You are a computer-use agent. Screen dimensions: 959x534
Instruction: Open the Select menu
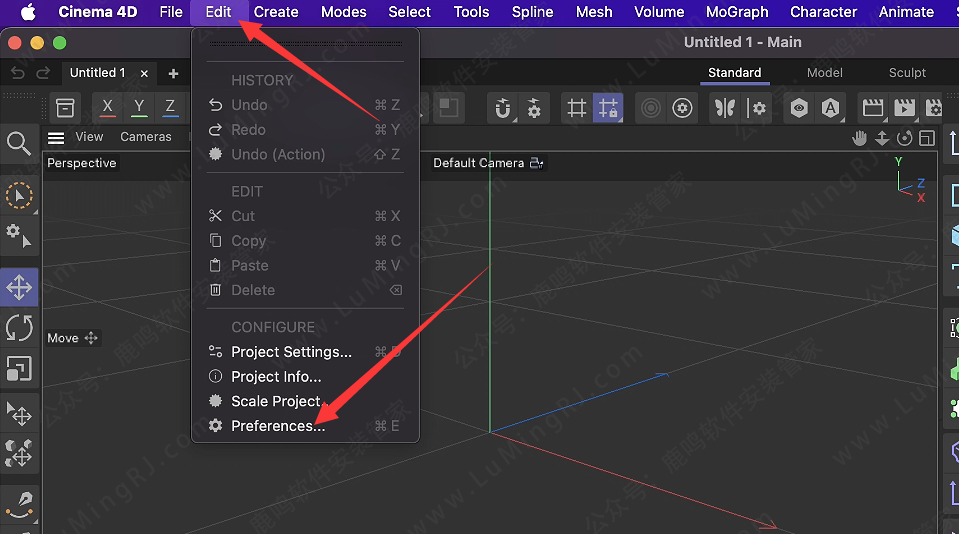pyautogui.click(x=409, y=12)
